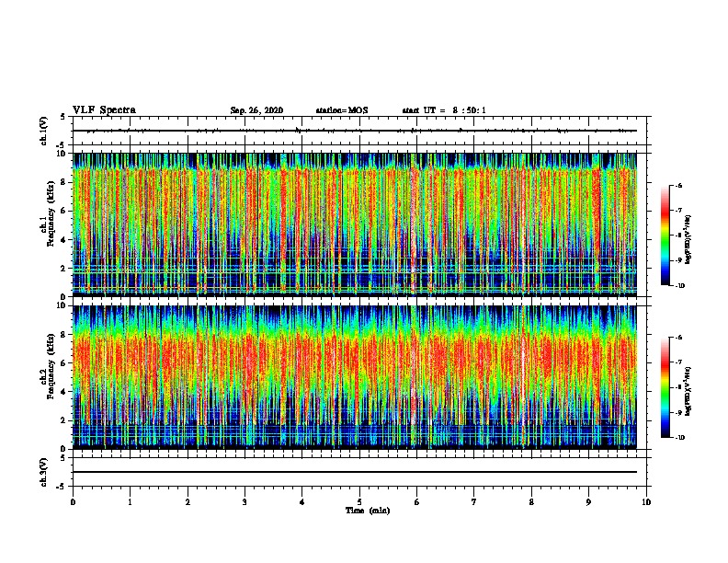The height and width of the screenshot is (563, 728).
Task: Click the "start UT = 8 : 50: 1" text
Action: 444,110
